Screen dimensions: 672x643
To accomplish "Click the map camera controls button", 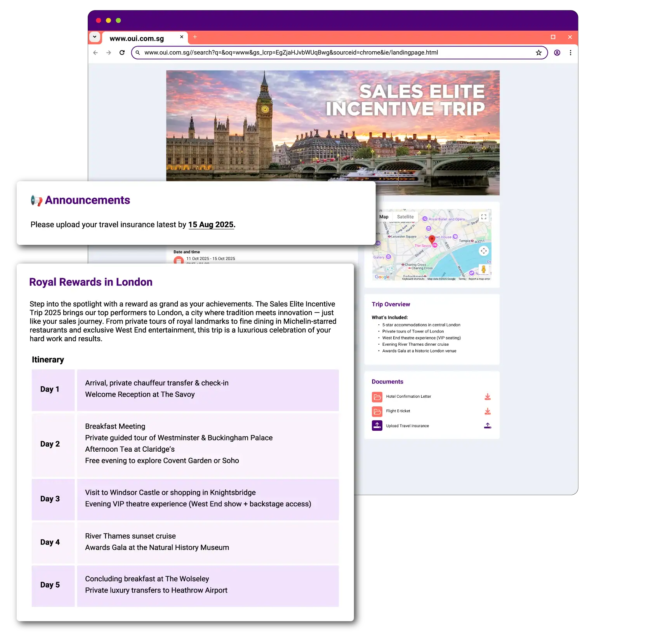I will (484, 251).
